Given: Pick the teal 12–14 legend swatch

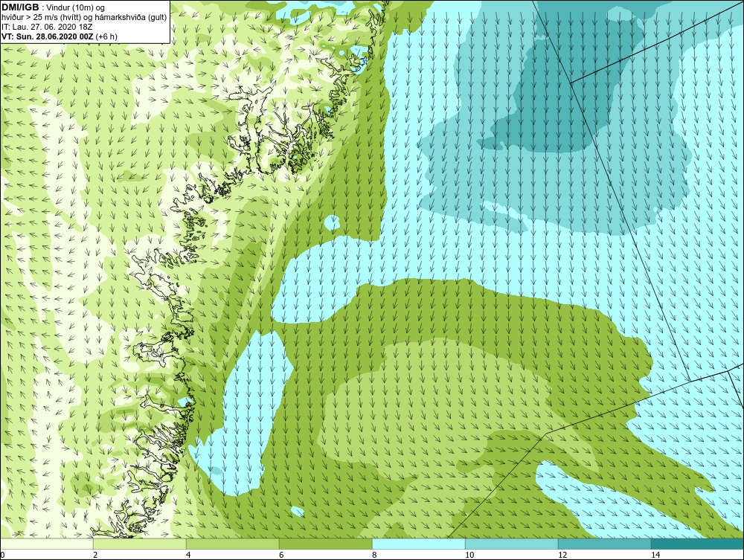Looking at the screenshot, I should (x=604, y=544).
